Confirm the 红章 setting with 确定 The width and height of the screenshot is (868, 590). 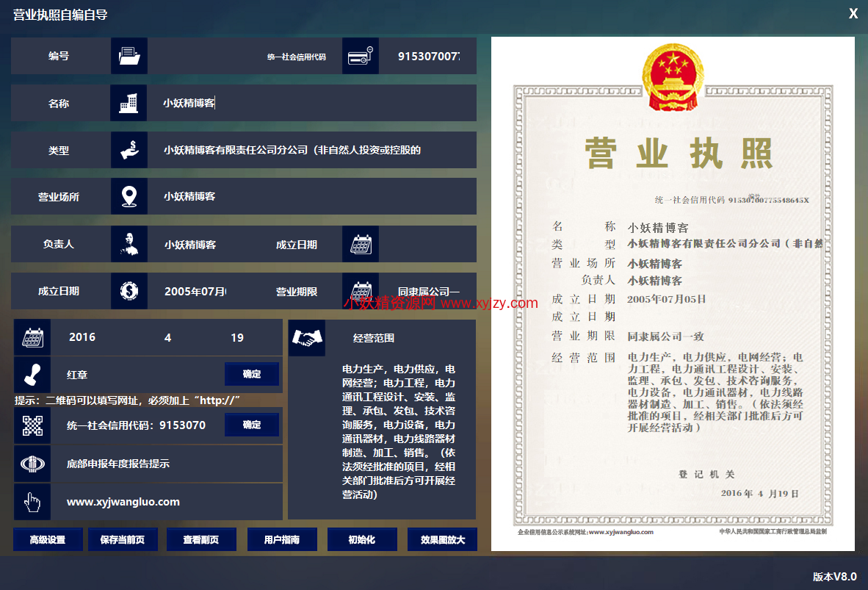point(252,374)
